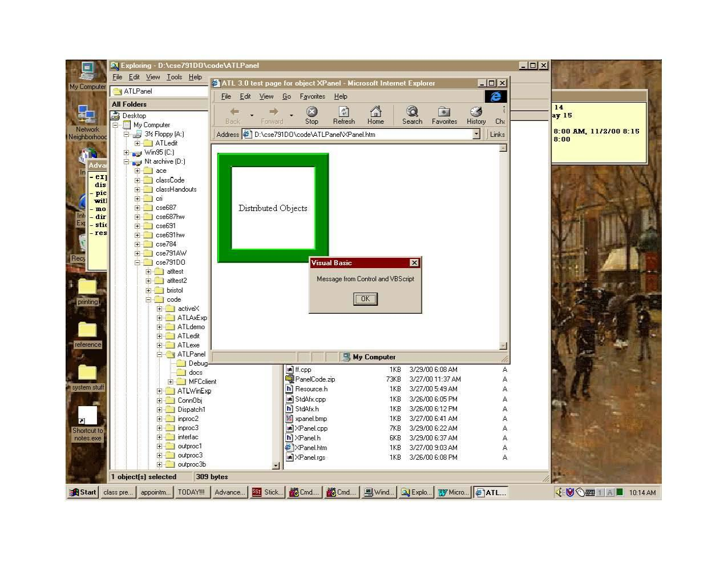Collapse the Nt archive (D:) drive node
Viewport: 728px width, 563px height.
(127, 161)
